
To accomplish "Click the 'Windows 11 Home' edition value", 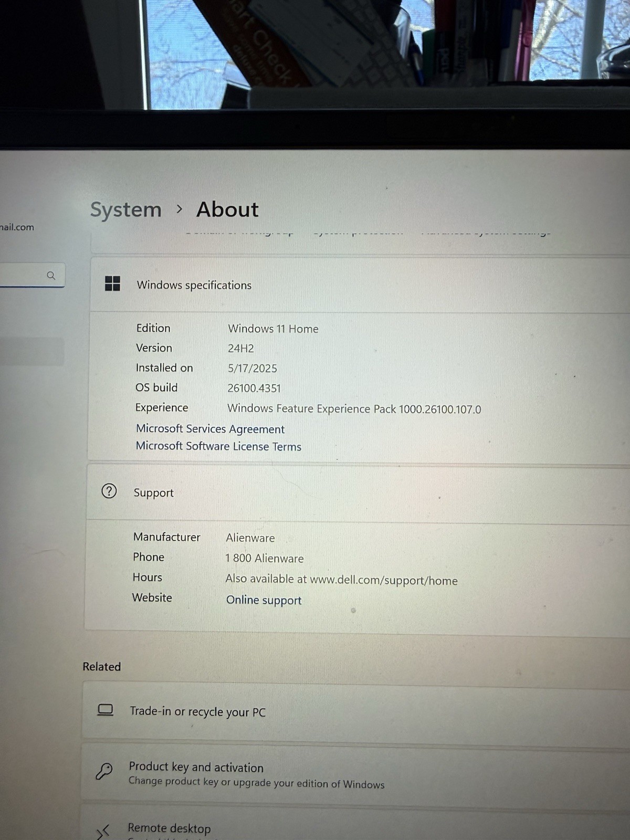I will (x=273, y=329).
